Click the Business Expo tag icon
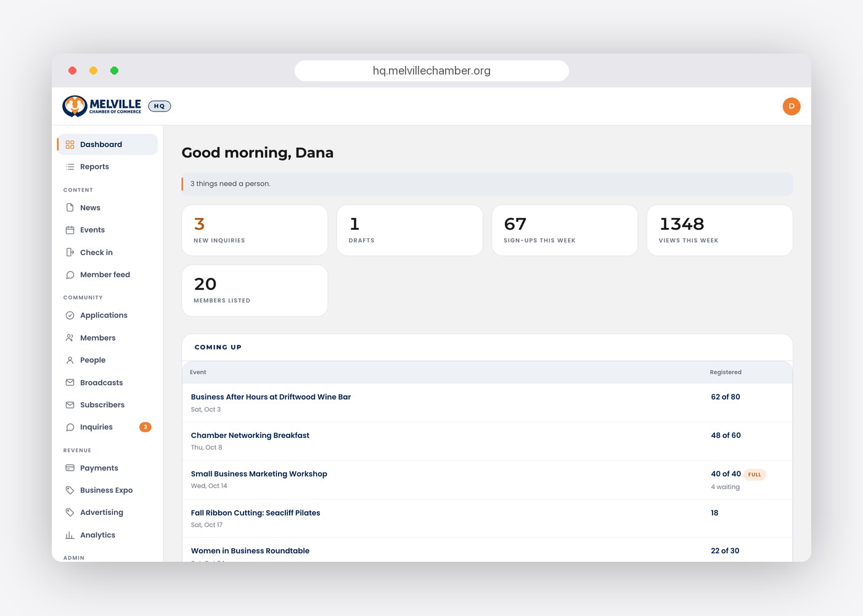 70,490
